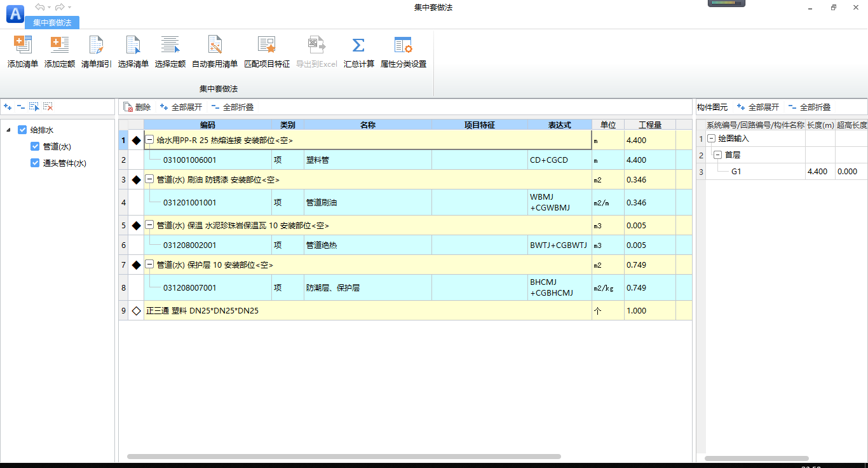Click the 项目特征 column header
The width and height of the screenshot is (868, 468).
[x=480, y=125]
